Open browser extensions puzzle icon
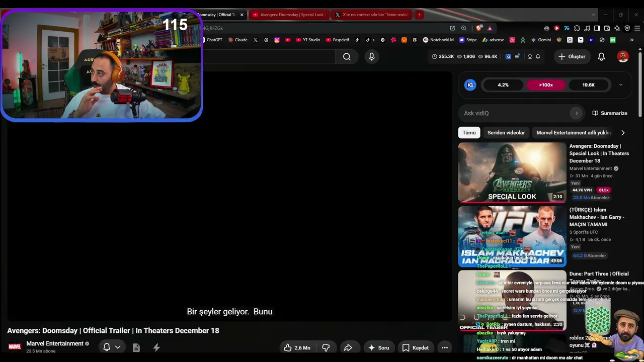 577,28
